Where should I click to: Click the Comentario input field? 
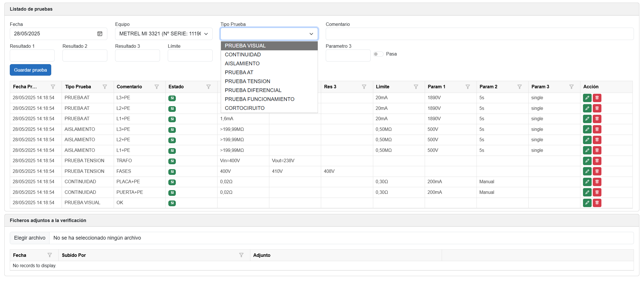point(479,34)
